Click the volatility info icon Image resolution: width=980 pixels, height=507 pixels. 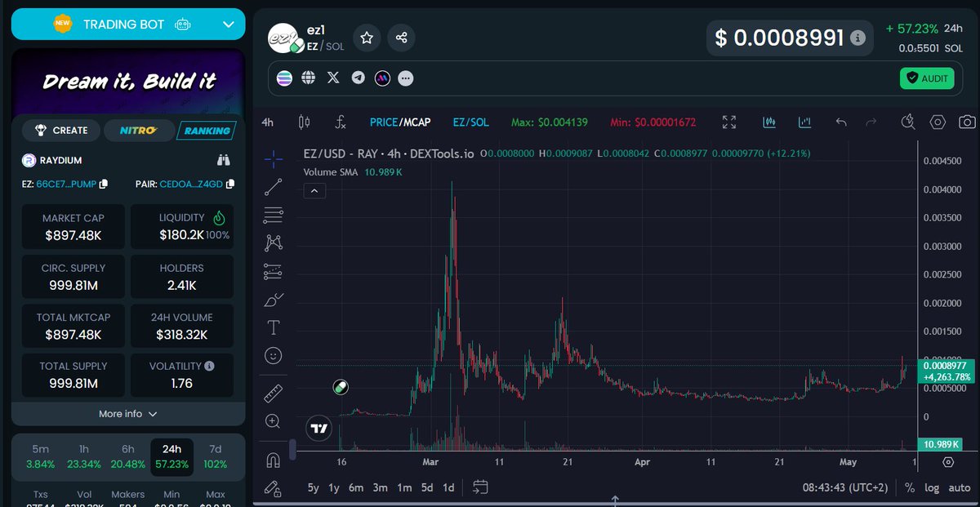click(210, 366)
